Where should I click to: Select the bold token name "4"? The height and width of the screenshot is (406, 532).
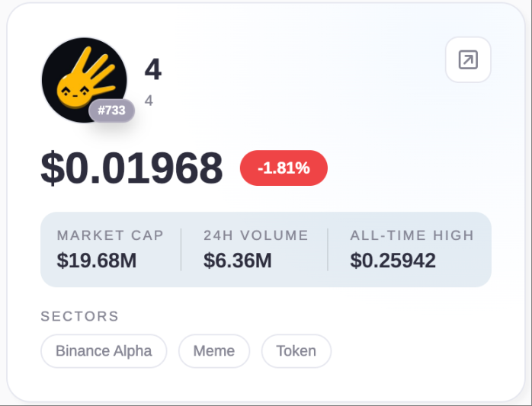tap(152, 70)
